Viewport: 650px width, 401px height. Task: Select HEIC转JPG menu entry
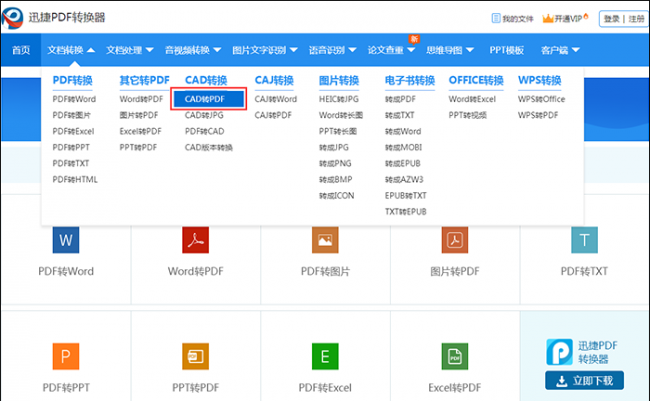[x=339, y=99]
